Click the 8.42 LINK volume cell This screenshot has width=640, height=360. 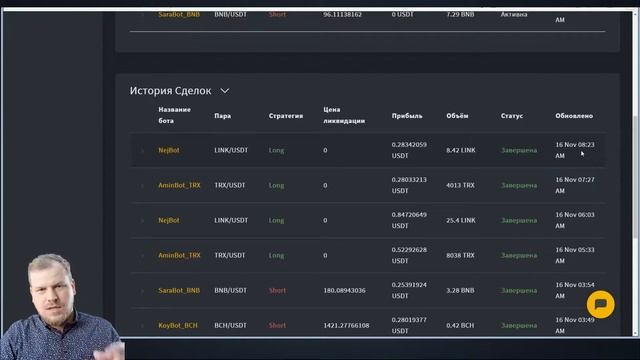(x=460, y=150)
